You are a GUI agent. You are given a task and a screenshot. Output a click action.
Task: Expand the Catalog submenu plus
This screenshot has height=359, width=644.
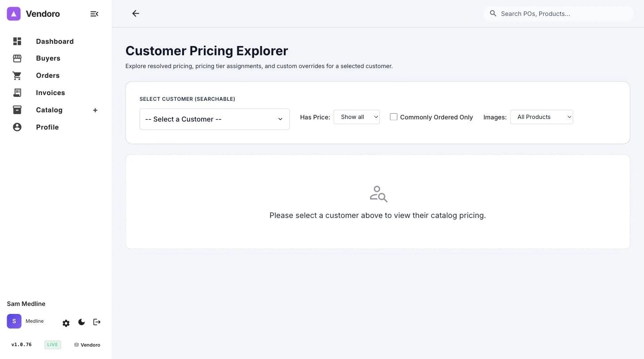(x=95, y=110)
